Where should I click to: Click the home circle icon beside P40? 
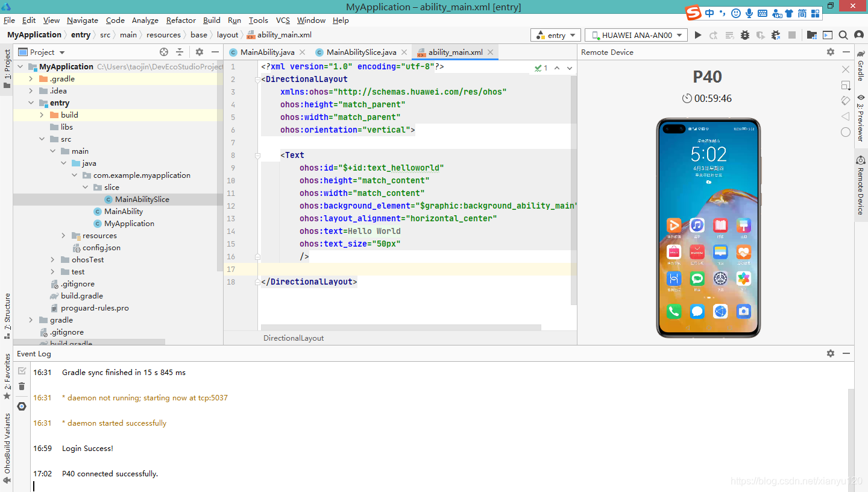point(846,132)
